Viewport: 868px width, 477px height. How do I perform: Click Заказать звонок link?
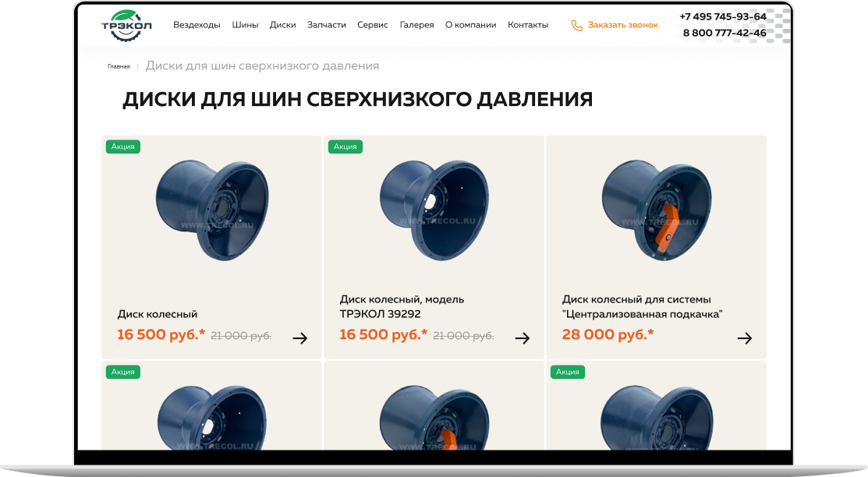tap(623, 25)
